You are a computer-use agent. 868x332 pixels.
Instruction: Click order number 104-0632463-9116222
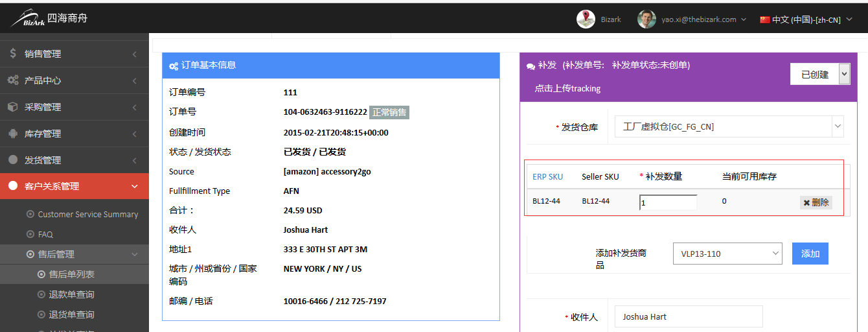coord(325,112)
